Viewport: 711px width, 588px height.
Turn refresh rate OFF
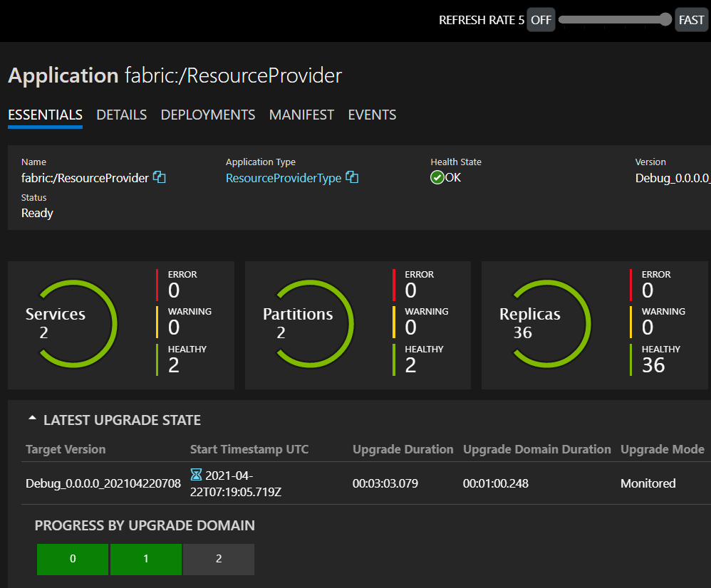[541, 20]
